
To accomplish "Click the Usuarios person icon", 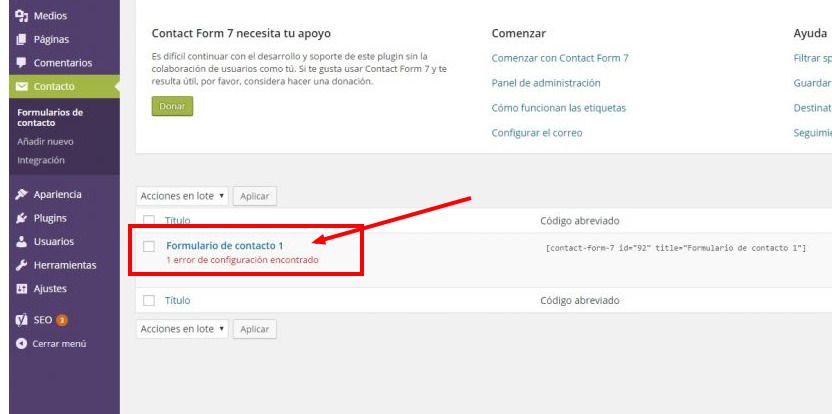I will coord(21,242).
